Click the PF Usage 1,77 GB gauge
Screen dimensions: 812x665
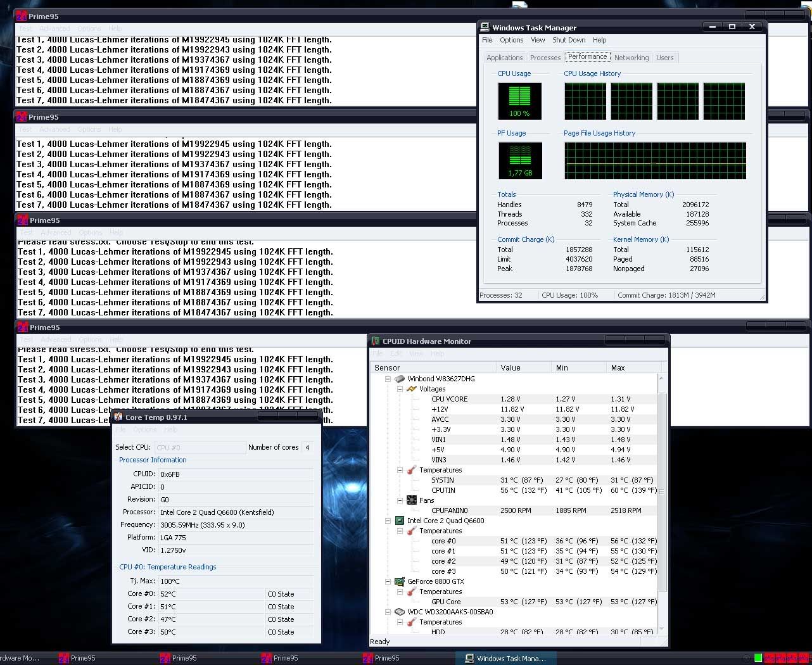(x=520, y=160)
